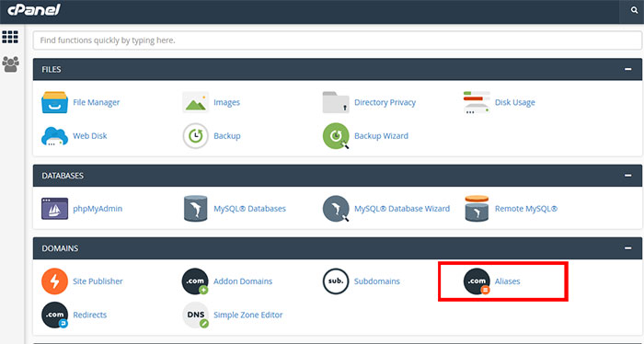Viewport: 644px width, 344px height.
Task: Open the Directory Privacy link
Action: [x=385, y=102]
